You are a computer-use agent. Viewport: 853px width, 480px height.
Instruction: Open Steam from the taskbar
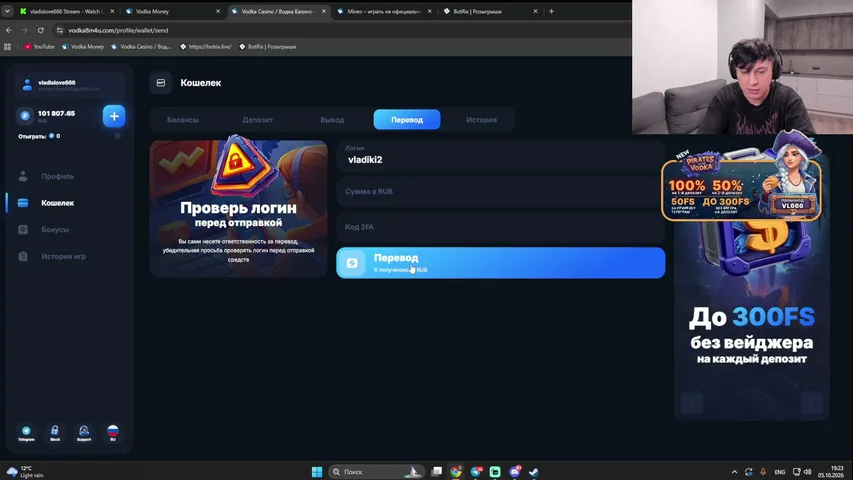[534, 471]
